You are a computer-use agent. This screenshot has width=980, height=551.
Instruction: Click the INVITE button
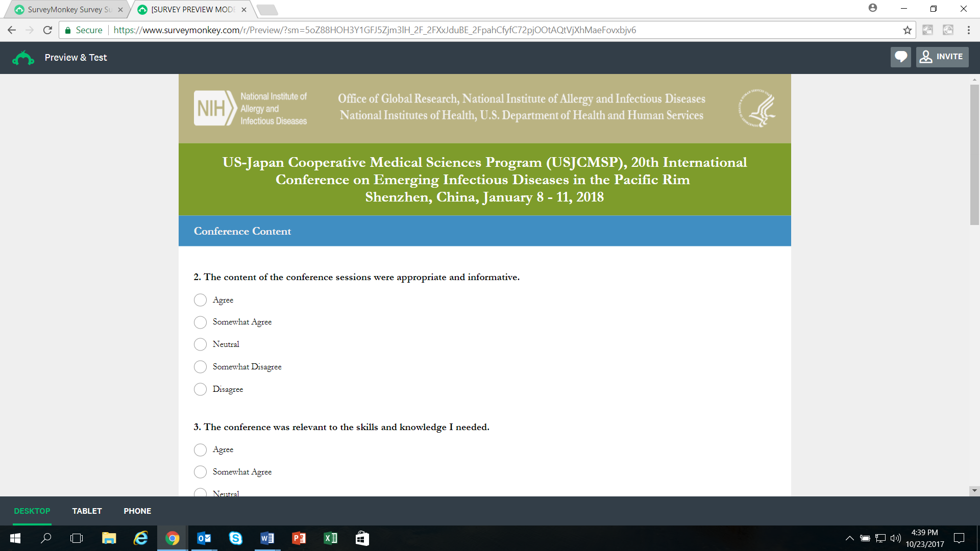[942, 57]
